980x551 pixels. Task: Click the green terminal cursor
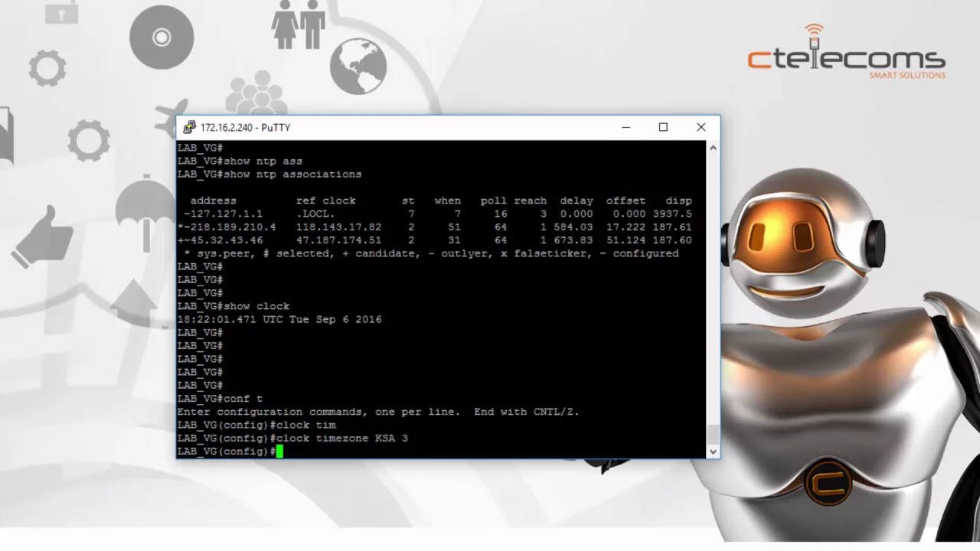279,452
